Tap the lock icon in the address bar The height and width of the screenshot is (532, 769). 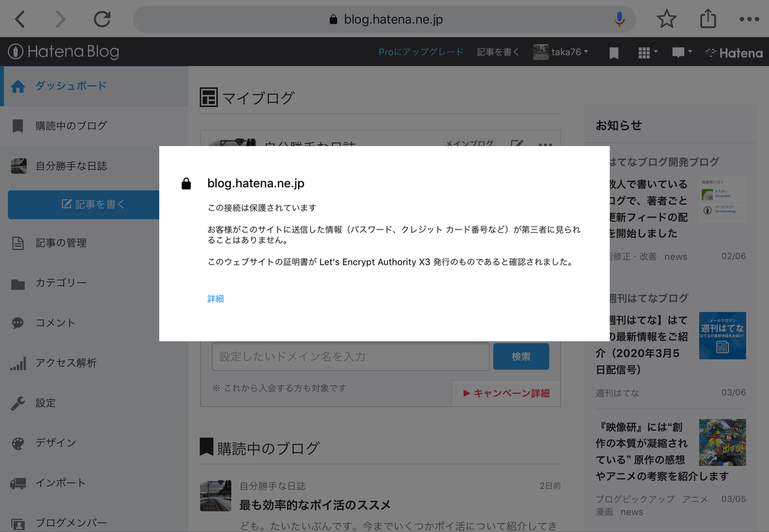click(x=333, y=19)
